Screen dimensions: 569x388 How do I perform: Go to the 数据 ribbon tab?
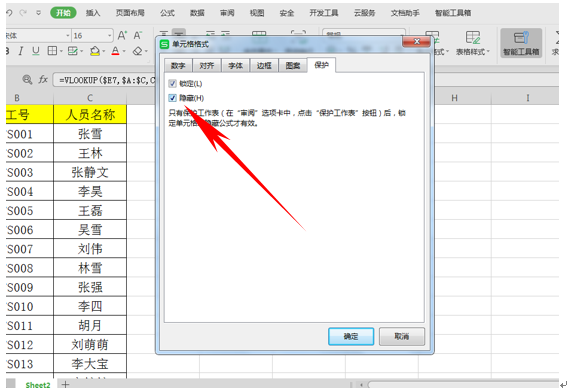click(197, 13)
